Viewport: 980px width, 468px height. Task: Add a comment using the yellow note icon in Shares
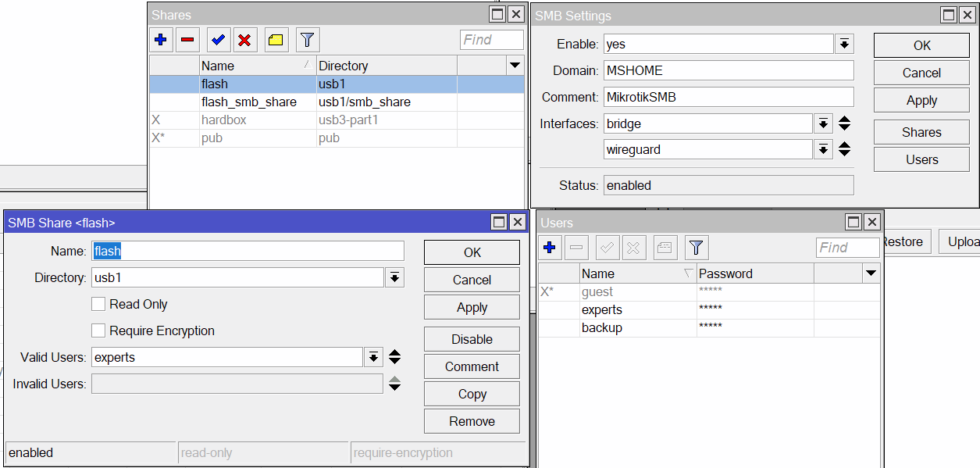point(276,40)
